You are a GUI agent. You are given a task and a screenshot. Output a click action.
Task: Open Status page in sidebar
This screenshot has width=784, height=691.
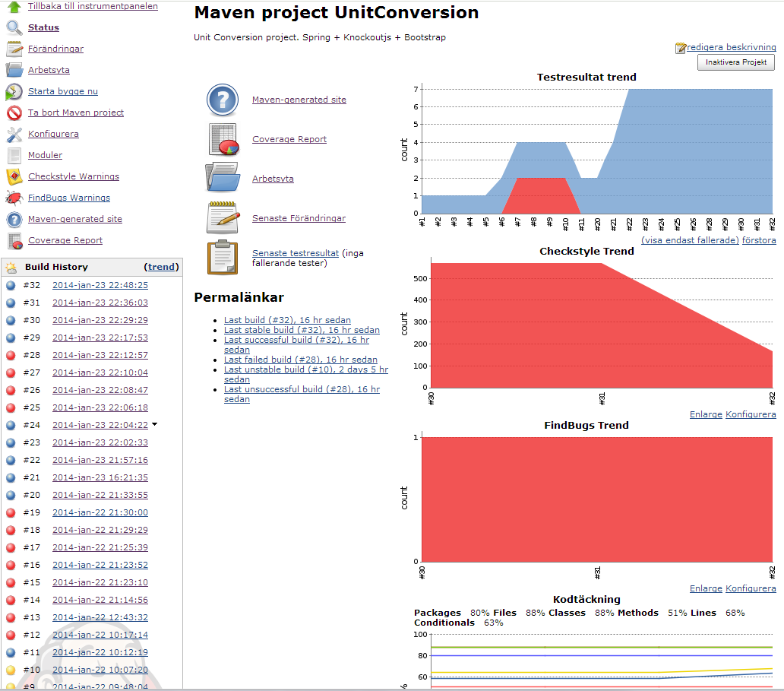pos(43,27)
